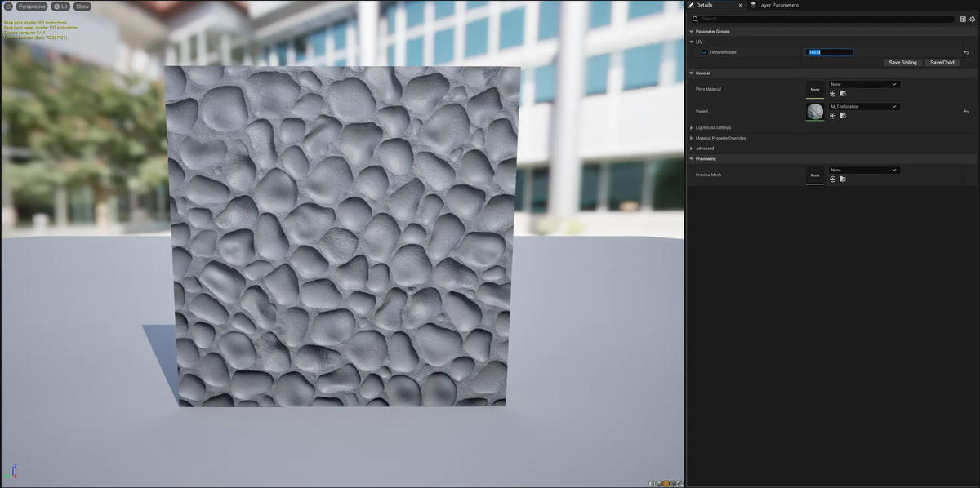Screen dimensions: 980x488
Task: Set preview shape to cylinder
Action: (652, 483)
